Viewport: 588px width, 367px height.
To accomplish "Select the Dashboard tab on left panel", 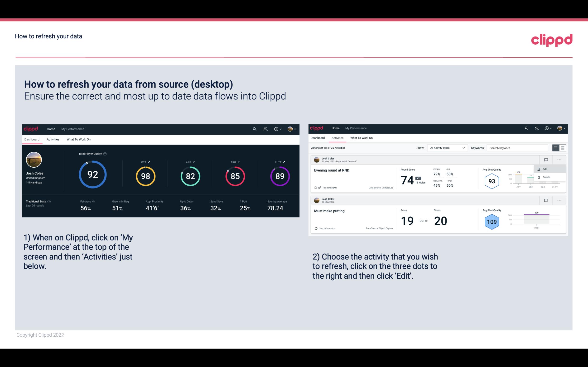I will [32, 139].
